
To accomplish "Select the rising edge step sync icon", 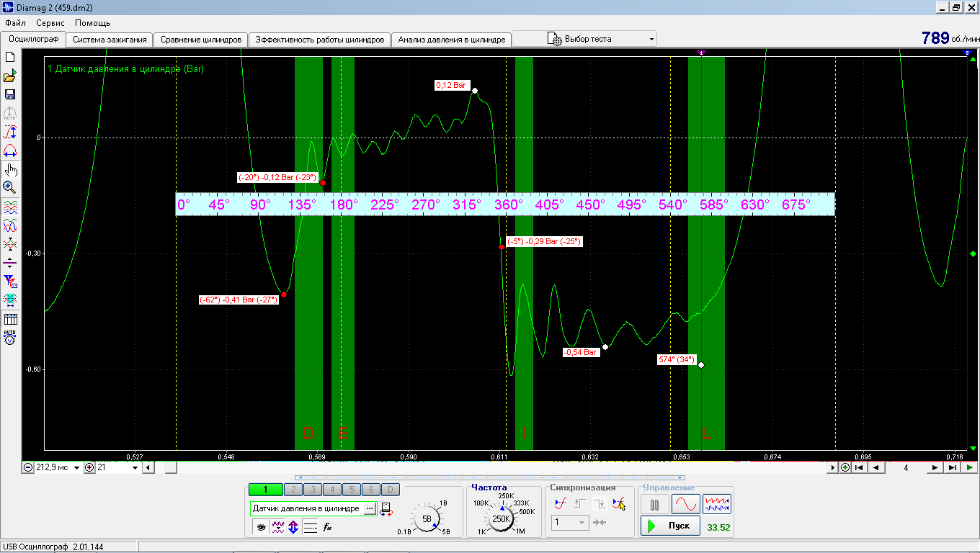I will (579, 503).
